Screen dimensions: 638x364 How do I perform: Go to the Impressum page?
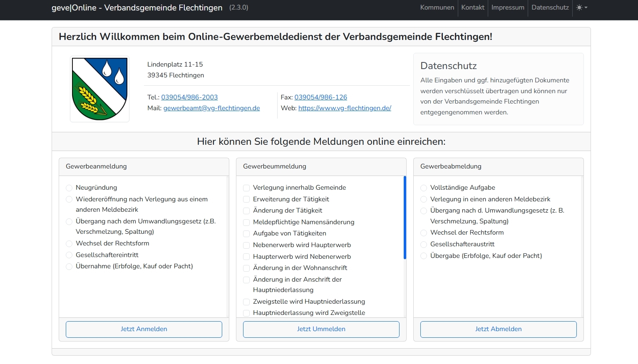tap(507, 7)
